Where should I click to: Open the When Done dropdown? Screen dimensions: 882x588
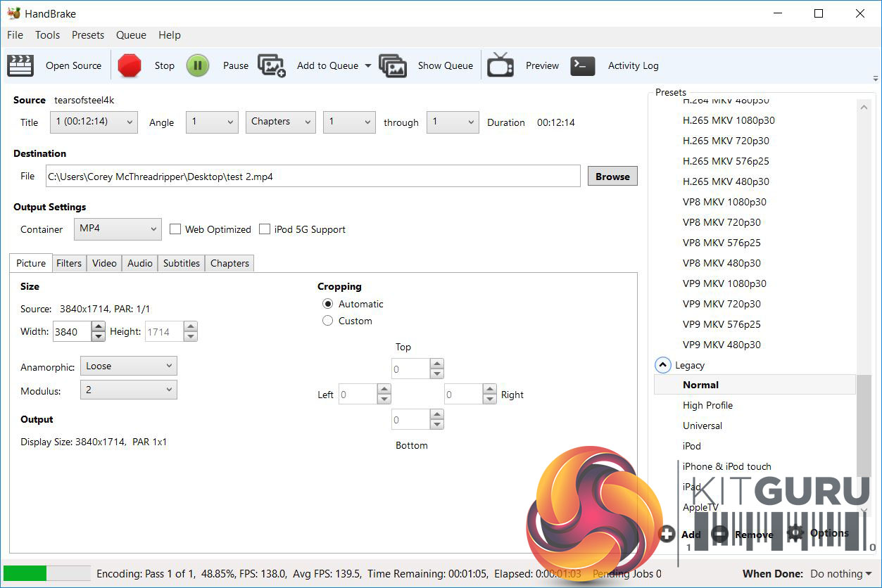click(840, 574)
